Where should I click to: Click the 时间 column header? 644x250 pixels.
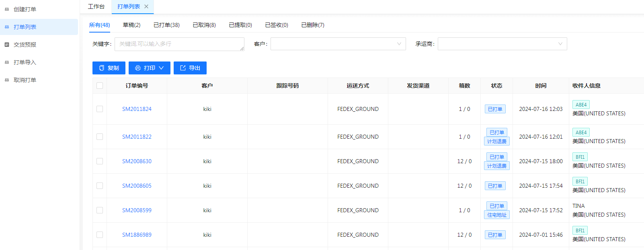coord(541,86)
